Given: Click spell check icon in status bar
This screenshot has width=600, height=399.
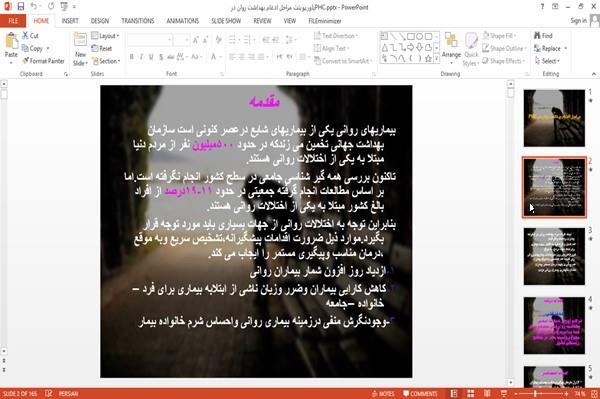Looking at the screenshot, I should tap(49, 394).
